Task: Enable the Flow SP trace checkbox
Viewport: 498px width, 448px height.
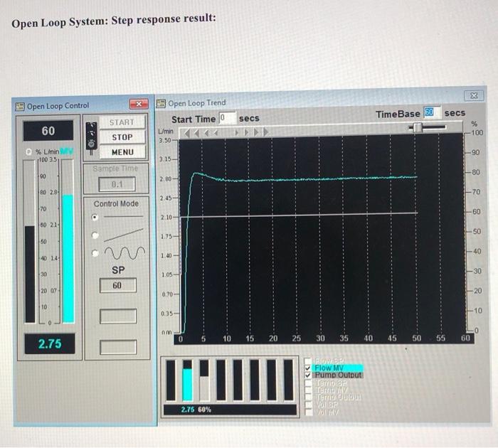Action: pos(308,361)
